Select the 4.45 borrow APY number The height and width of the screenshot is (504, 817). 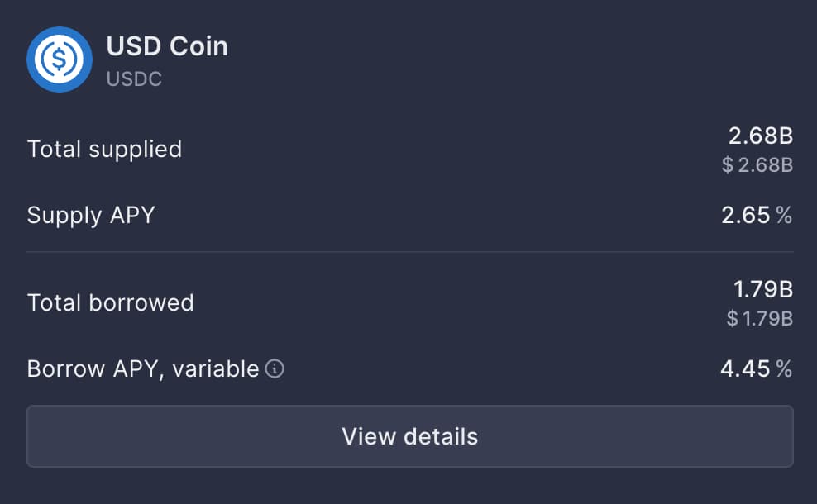[x=745, y=368]
